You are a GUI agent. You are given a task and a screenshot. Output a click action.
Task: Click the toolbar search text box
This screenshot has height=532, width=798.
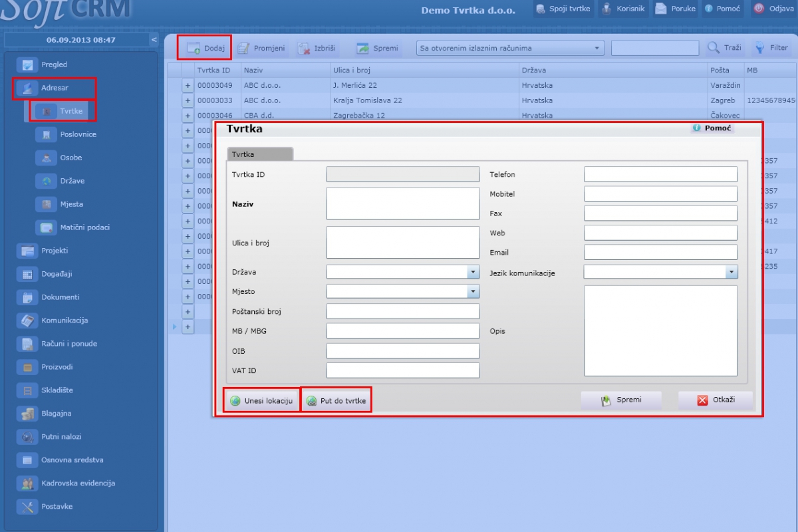[655, 48]
